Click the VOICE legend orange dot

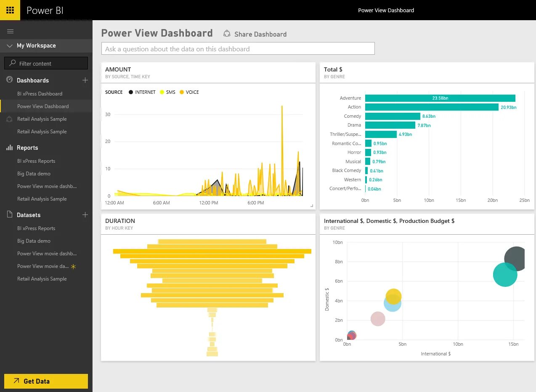[x=182, y=92]
